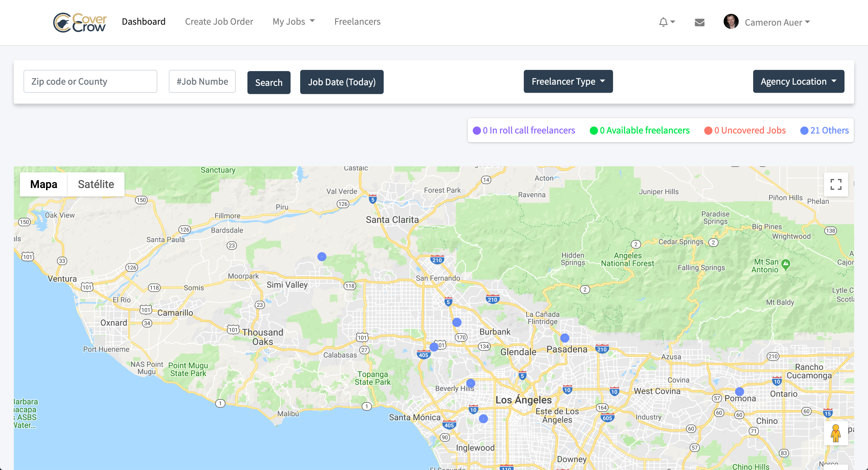This screenshot has width=868, height=470.
Task: Click the blue marker at Beverly Hills
Action: [x=471, y=383]
